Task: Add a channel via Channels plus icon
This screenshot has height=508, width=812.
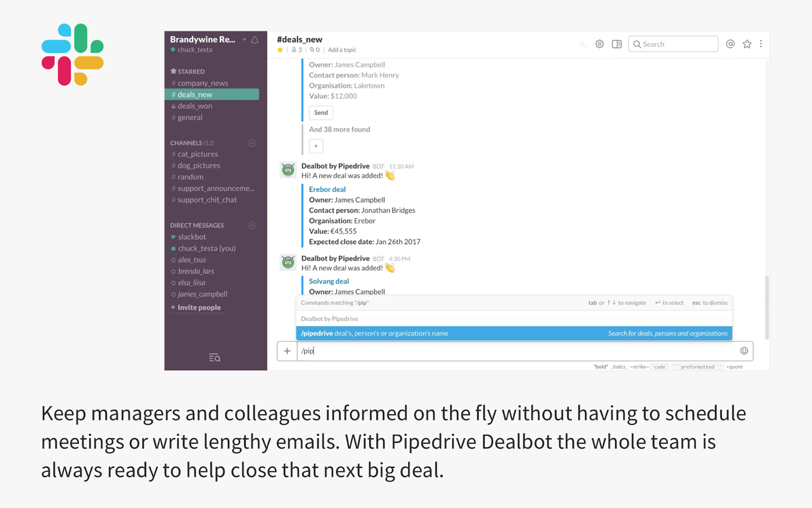Action: coord(252,143)
